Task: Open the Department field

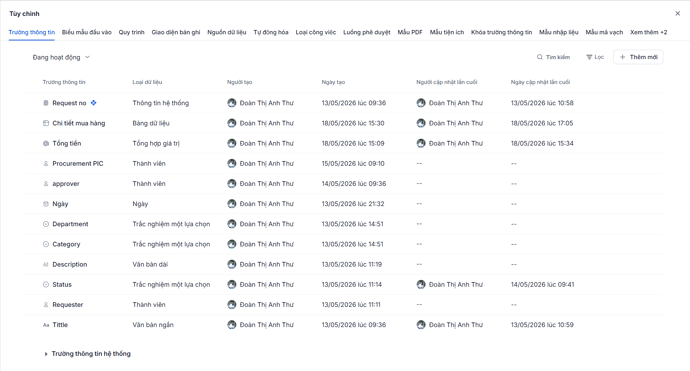Action: [x=70, y=224]
